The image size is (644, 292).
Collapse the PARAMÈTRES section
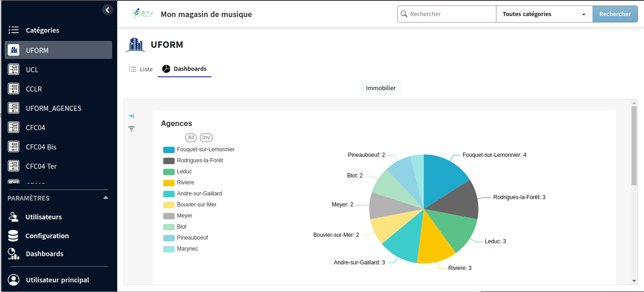click(105, 198)
